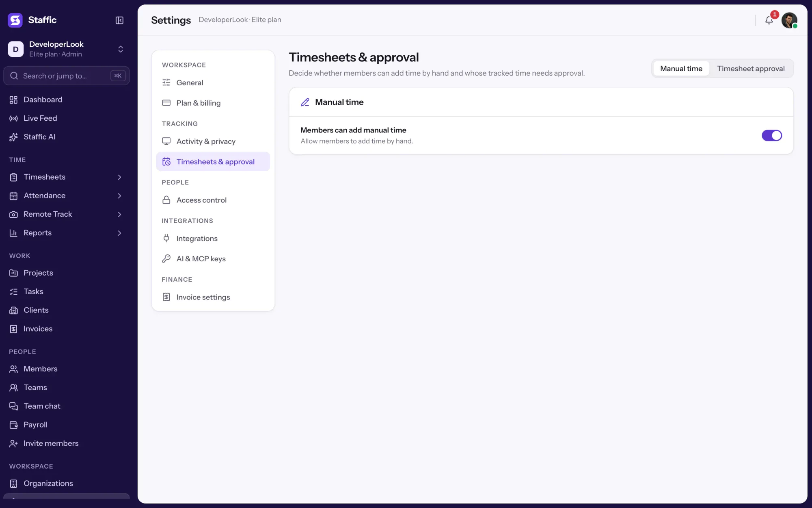Image resolution: width=812 pixels, height=508 pixels.
Task: Click the Search or jump to field
Action: click(67, 76)
